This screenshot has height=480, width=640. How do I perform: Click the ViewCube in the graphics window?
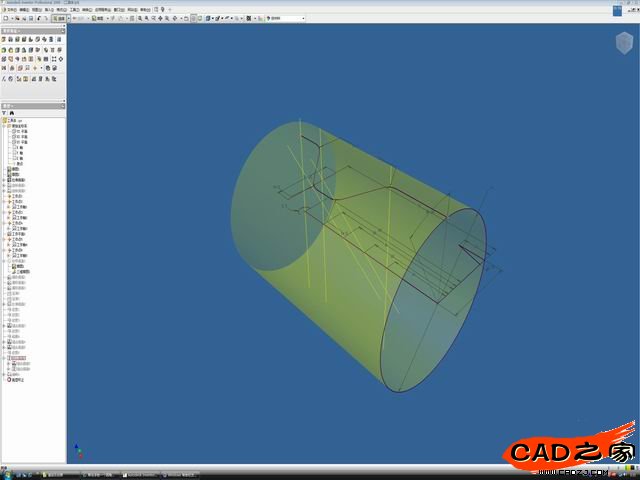coord(624,41)
